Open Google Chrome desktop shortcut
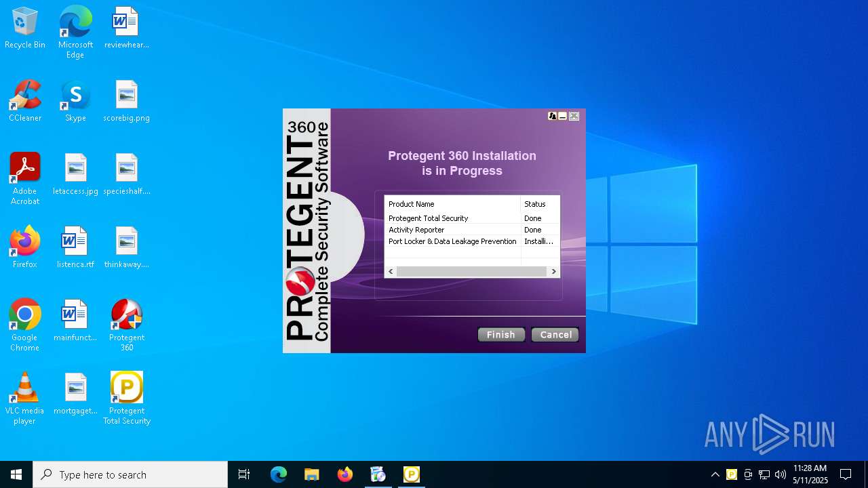The height and width of the screenshot is (488, 868). coord(25,325)
